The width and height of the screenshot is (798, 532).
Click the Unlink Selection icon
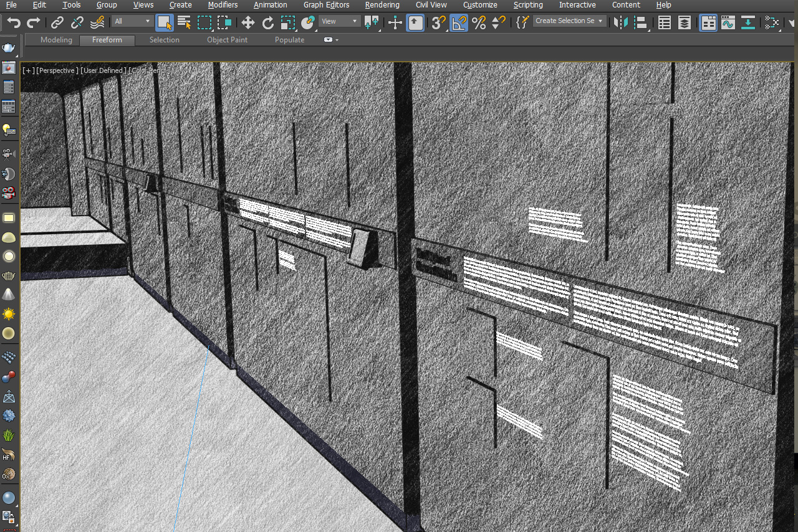tap(77, 23)
